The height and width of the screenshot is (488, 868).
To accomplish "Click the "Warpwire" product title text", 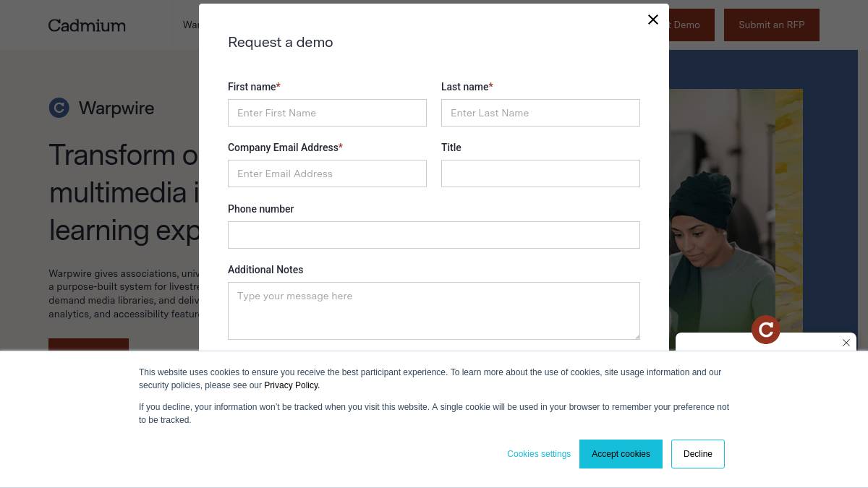I will [116, 108].
